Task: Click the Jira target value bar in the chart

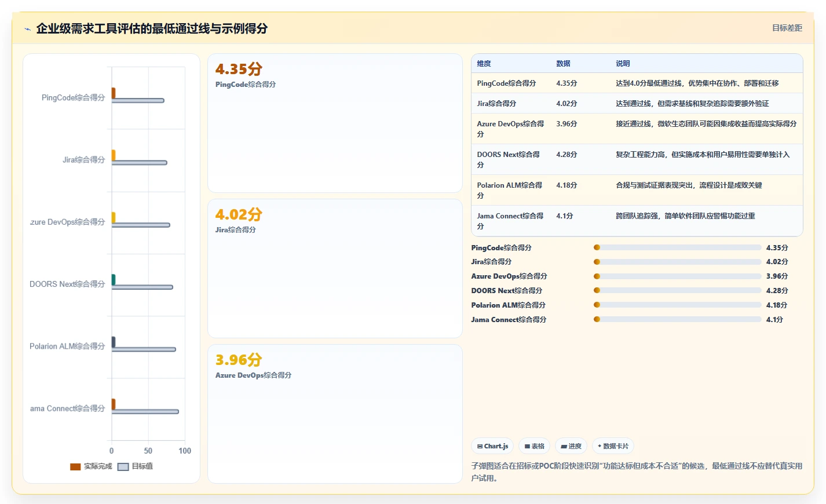Action: coord(140,163)
